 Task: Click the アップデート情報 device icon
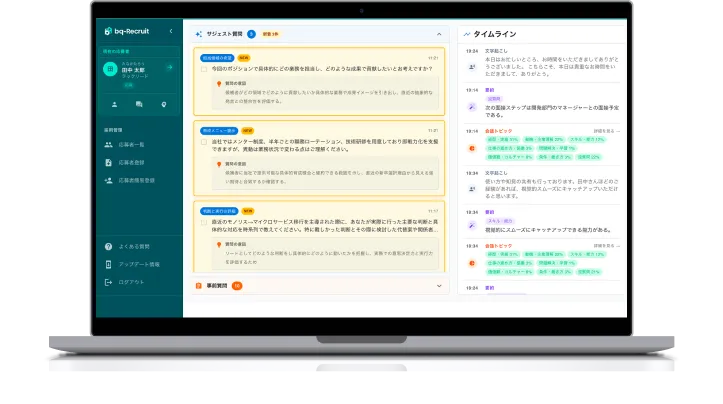108,264
